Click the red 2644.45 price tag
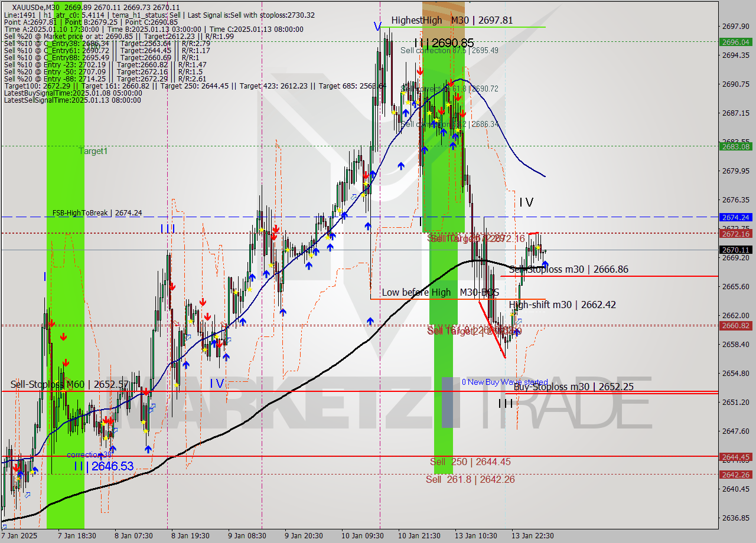The width and height of the screenshot is (756, 543). point(735,457)
